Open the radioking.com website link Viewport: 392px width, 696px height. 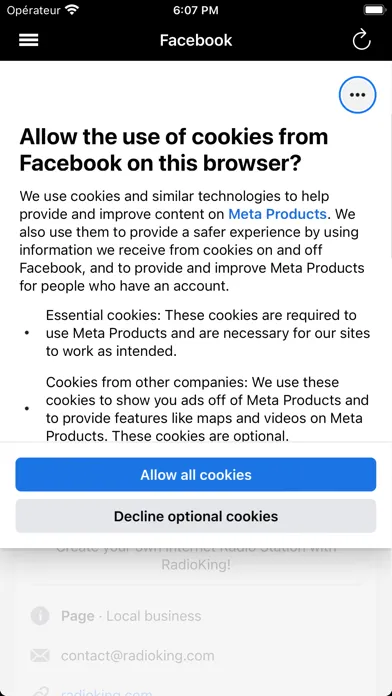pos(107,692)
